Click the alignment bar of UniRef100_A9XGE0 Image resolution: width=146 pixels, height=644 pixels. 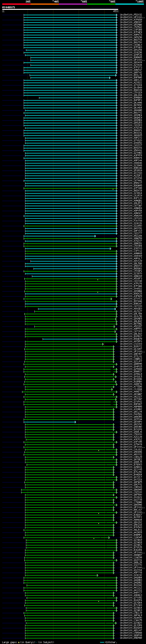(77, 309)
